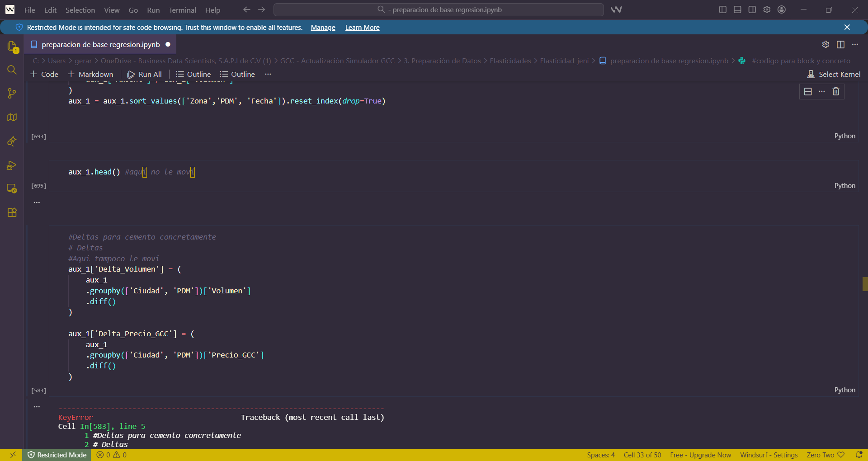Follow the Learn More link in banner
868x461 pixels.
point(362,28)
